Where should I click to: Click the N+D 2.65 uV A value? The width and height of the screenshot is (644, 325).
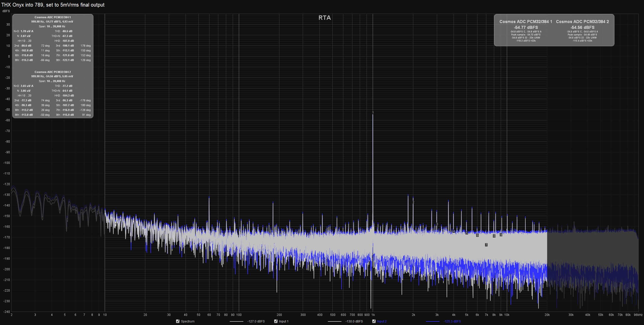coord(27,86)
